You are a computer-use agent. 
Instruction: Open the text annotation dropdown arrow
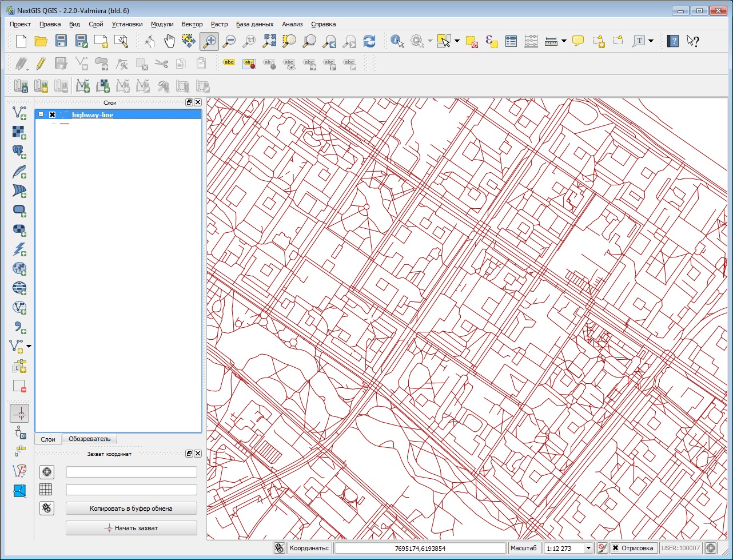[650, 41]
